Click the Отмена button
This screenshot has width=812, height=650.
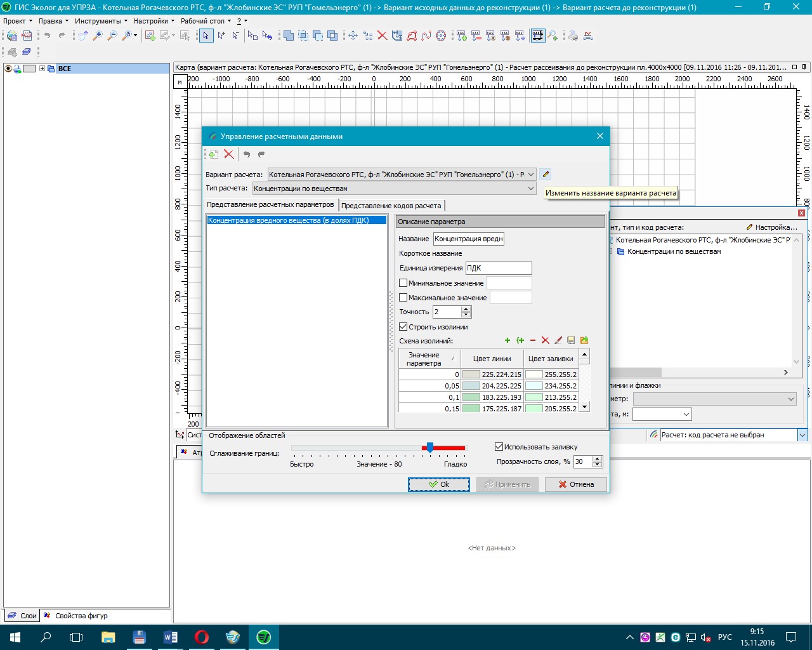pyautogui.click(x=576, y=484)
